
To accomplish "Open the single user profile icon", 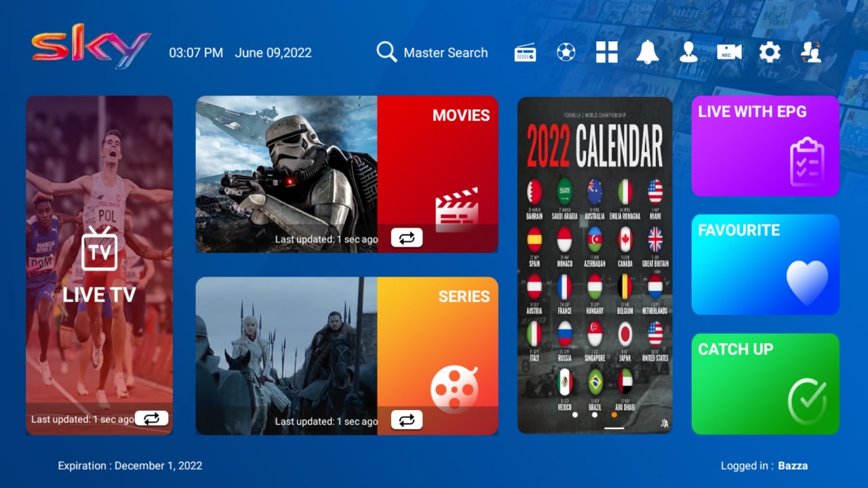I will tap(688, 52).
